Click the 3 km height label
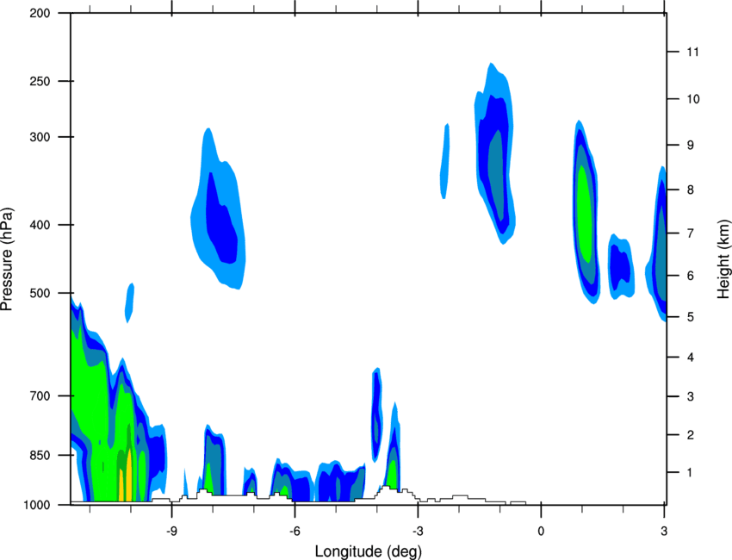 (691, 396)
